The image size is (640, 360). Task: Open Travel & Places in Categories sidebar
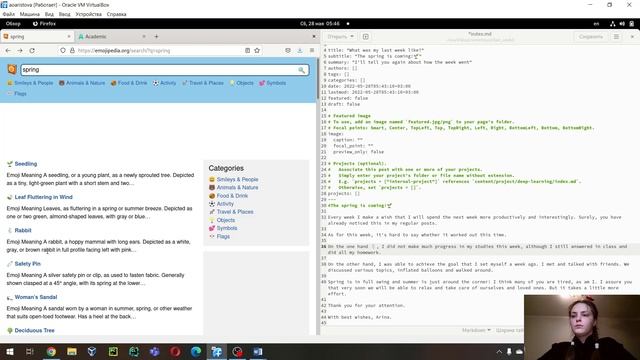(235, 212)
